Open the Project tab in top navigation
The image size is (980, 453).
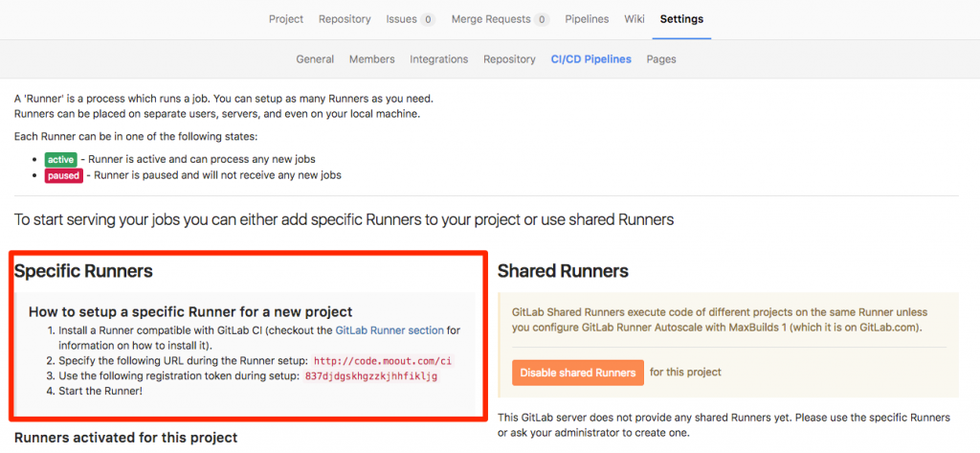286,19
